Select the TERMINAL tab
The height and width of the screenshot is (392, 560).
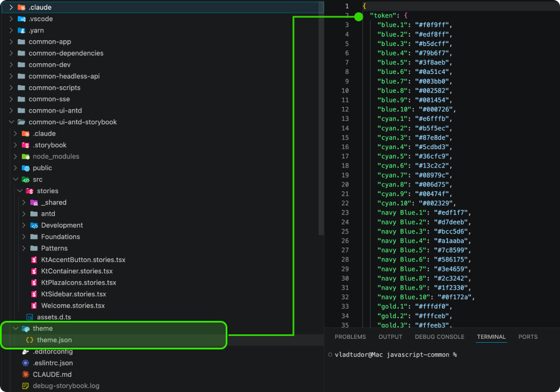491,337
